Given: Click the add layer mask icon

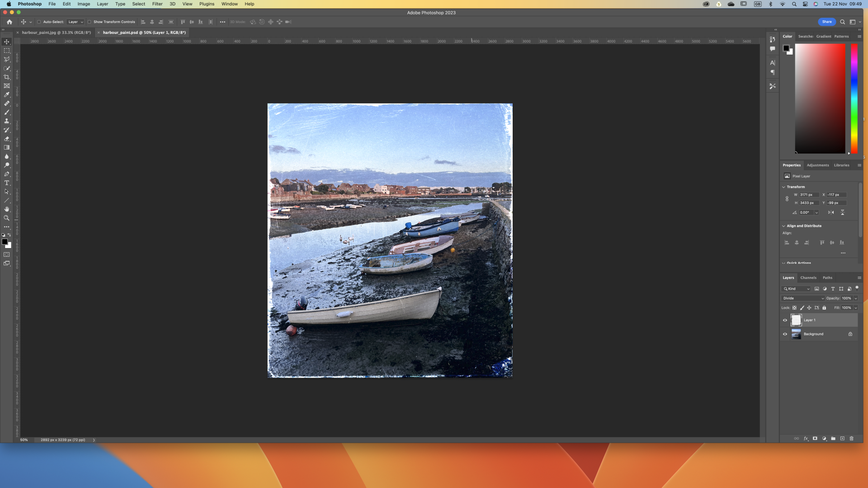Looking at the screenshot, I should pos(815,439).
